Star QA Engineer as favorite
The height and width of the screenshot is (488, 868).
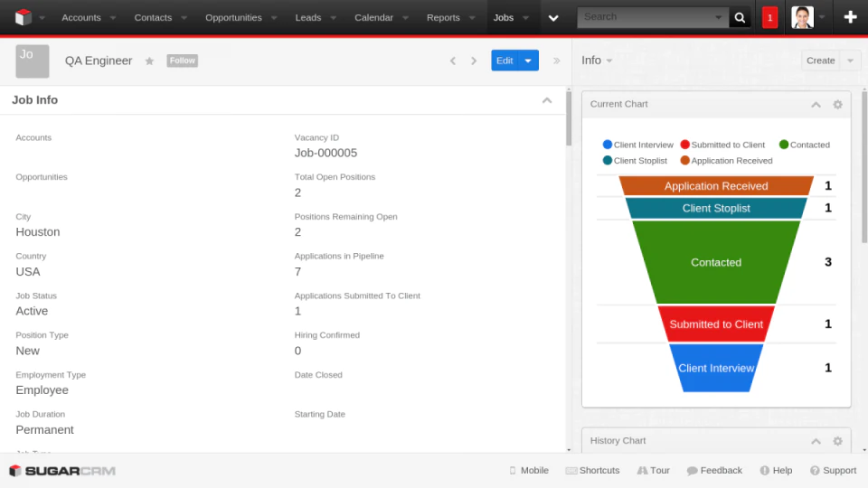149,61
